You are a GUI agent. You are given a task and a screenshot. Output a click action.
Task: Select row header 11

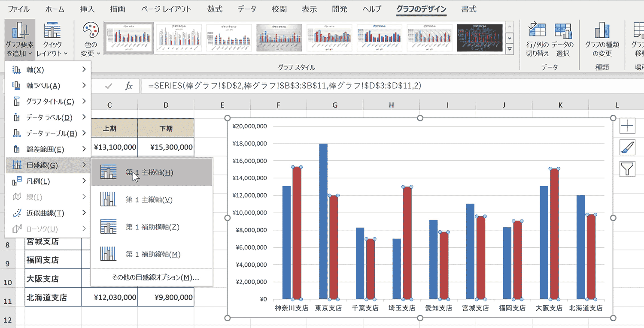7,301
